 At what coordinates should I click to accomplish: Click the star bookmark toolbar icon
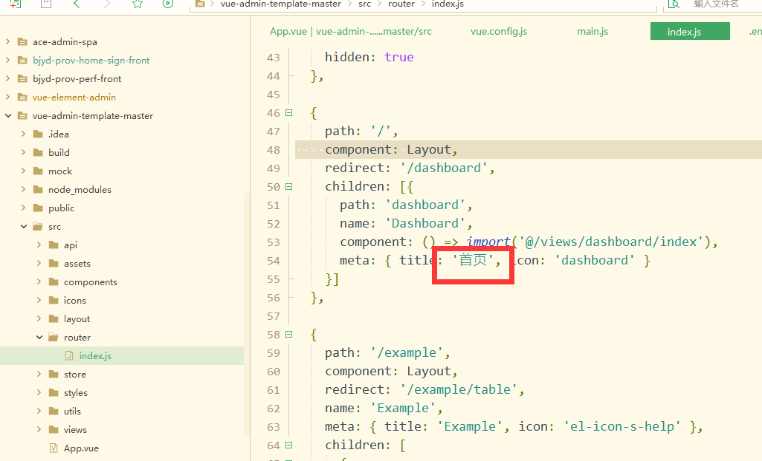coord(138,4)
